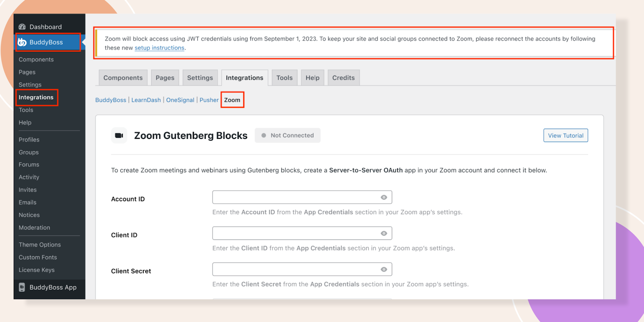Open Dashboard in the sidebar
This screenshot has height=322, width=644.
45,27
